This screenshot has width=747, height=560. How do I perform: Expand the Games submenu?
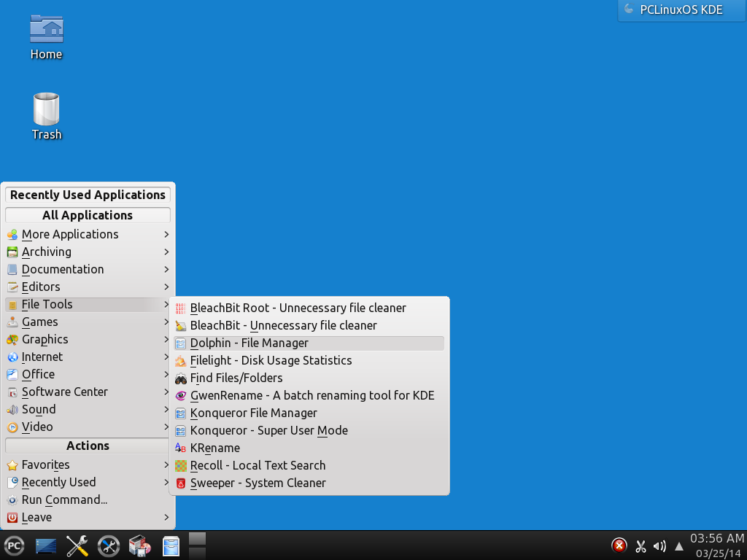click(x=88, y=322)
